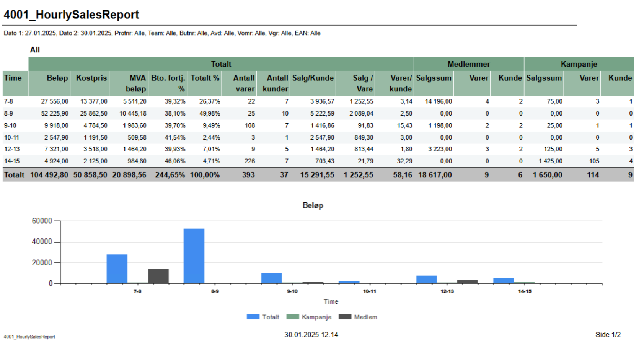The height and width of the screenshot is (350, 644).
Task: Select the Beløp column header
Action: [57, 78]
